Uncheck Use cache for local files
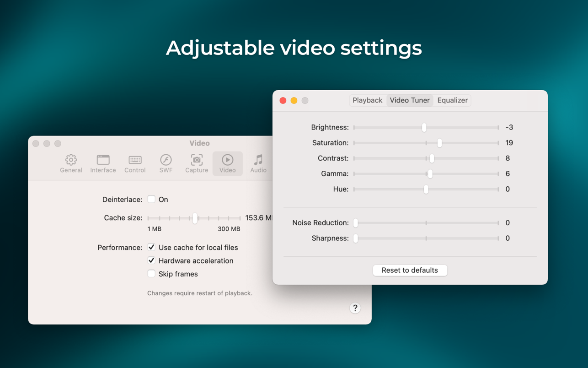Viewport: 588px width, 368px height. (151, 247)
